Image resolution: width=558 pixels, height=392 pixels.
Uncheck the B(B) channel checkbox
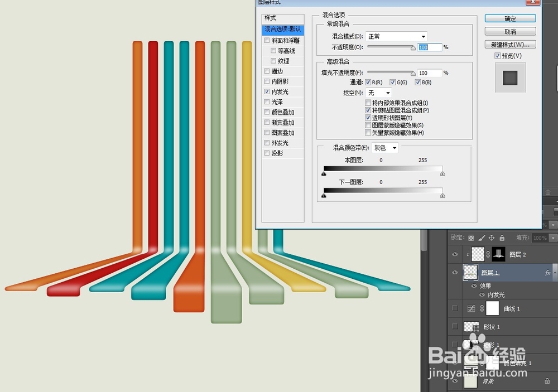[417, 83]
